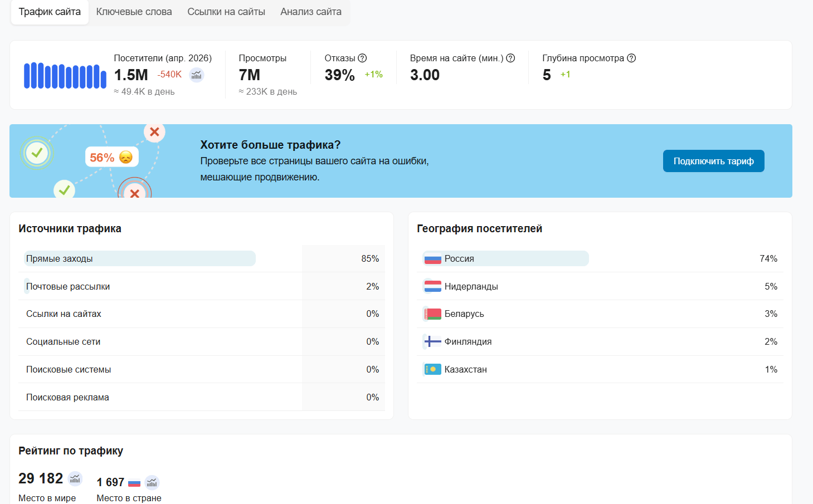This screenshot has height=504, width=813.
Task: Click the Подключить тариф button
Action: pos(714,161)
